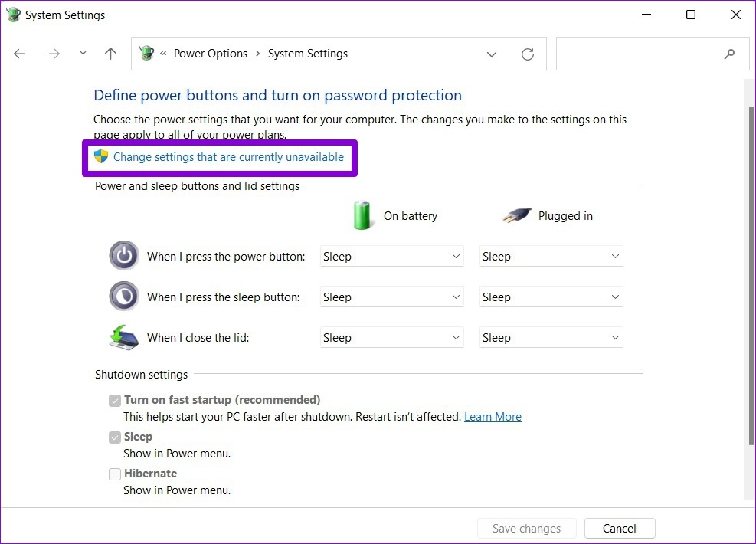Refresh the System Settings page
The image size is (756, 544).
(x=528, y=54)
